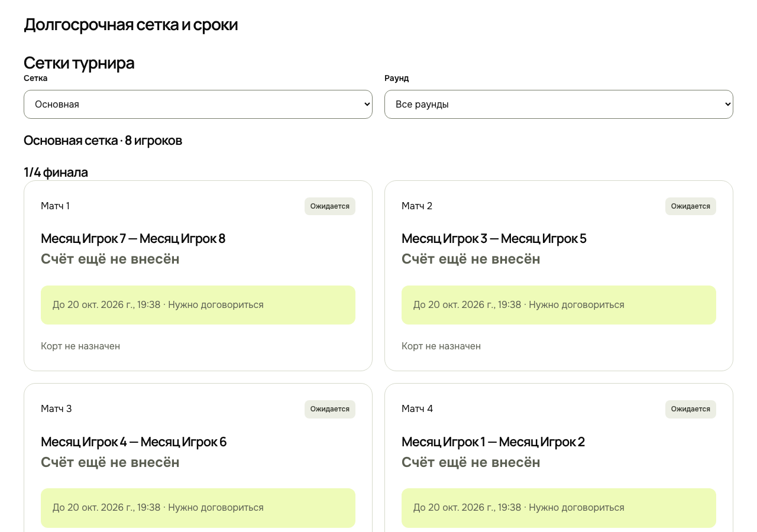This screenshot has height=532, width=757.
Task: Click the 1/4 финала round heading
Action: [x=56, y=173]
